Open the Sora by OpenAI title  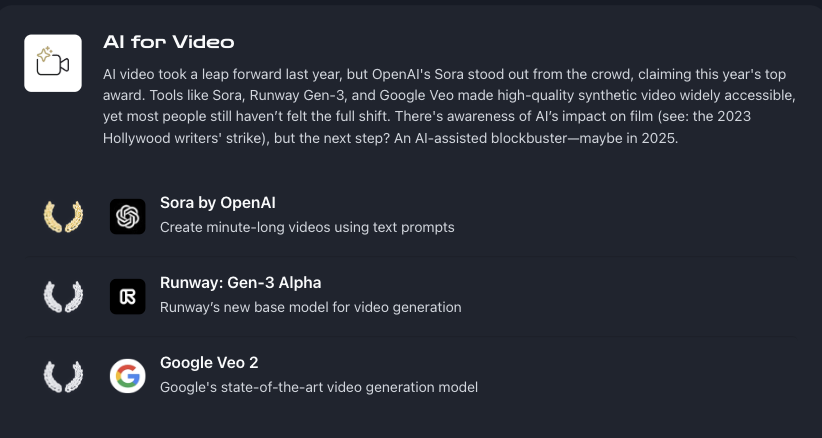218,203
